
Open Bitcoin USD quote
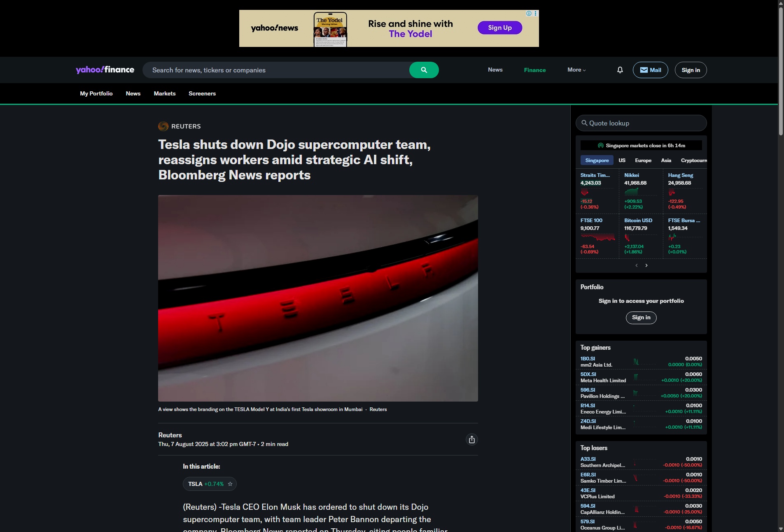point(638,221)
